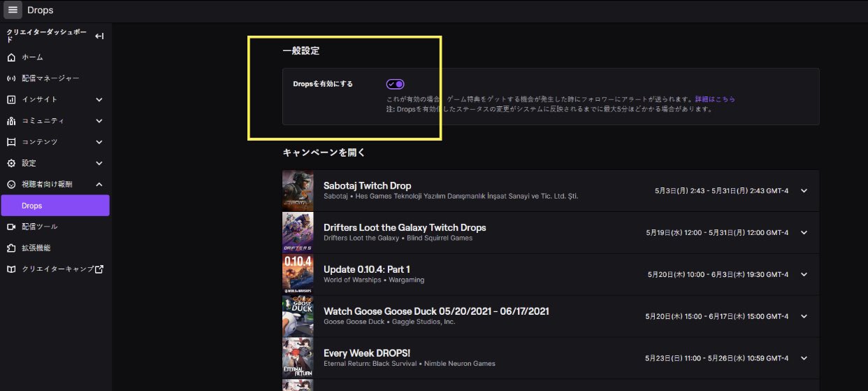
Task: Click the 一般設定 heading
Action: (x=301, y=51)
